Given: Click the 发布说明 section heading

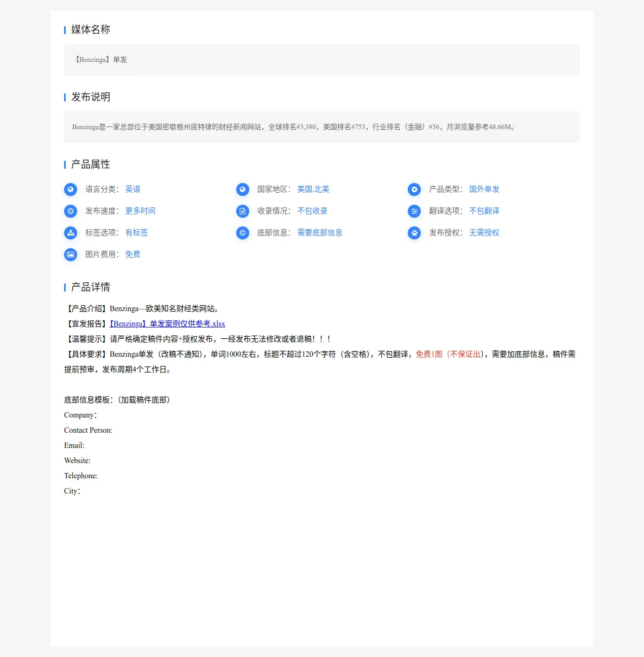Looking at the screenshot, I should point(91,97).
